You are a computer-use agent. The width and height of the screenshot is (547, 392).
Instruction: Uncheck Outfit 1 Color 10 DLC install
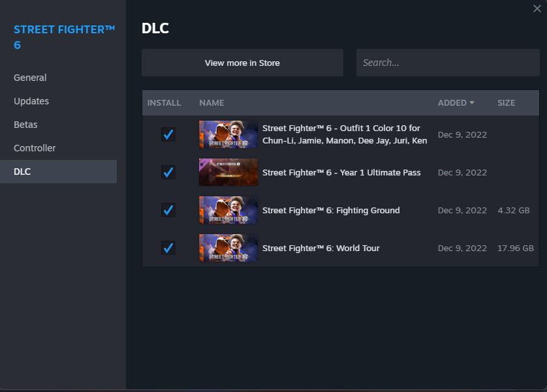(168, 134)
